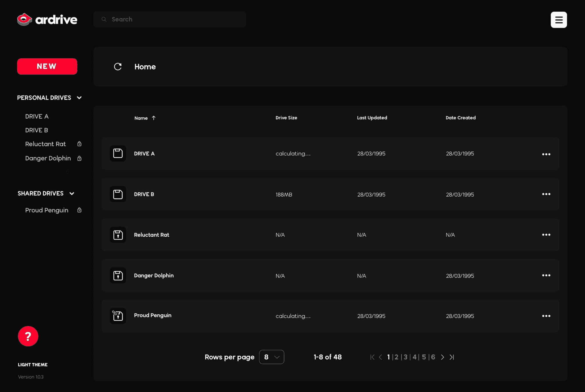
Task: Click the red help question mark icon
Action: click(x=28, y=336)
